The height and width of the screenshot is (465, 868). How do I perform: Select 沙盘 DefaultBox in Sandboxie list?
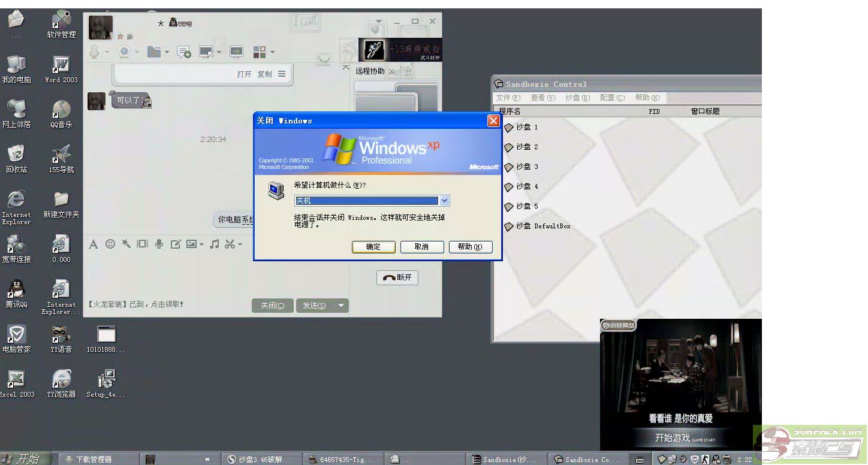tap(537, 226)
